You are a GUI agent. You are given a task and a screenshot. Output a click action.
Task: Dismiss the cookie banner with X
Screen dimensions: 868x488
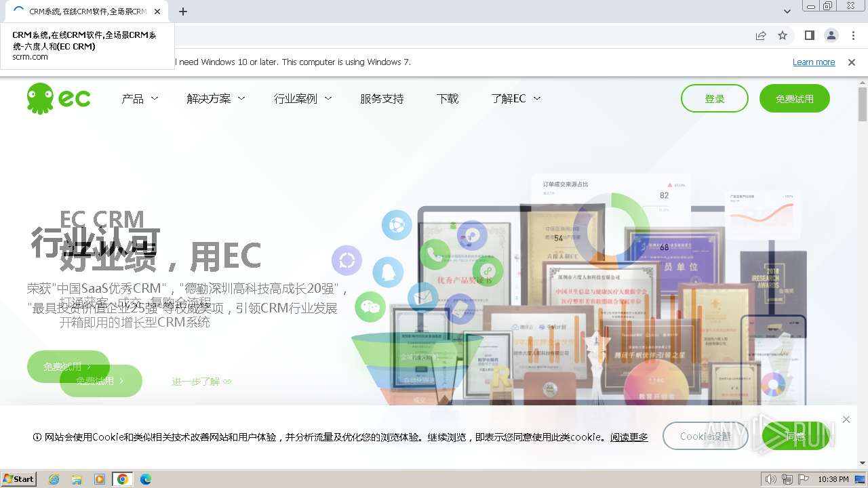click(846, 420)
